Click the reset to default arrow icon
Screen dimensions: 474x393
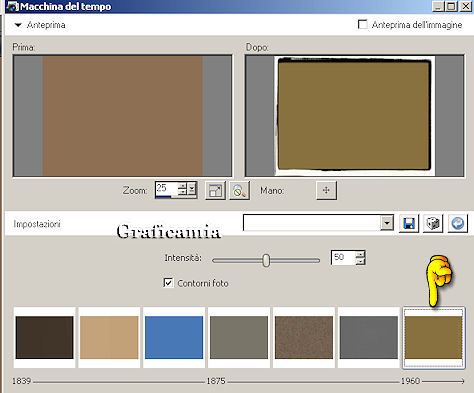click(x=457, y=223)
